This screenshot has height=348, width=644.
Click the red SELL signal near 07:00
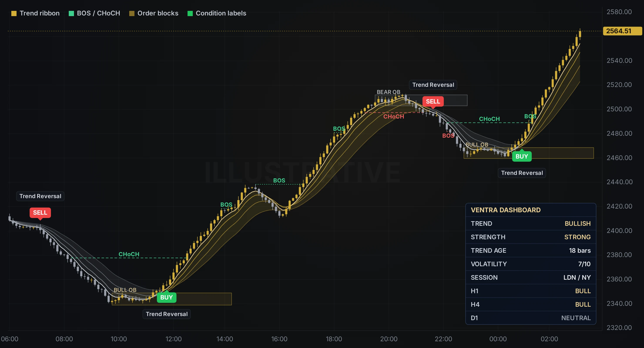pos(40,213)
